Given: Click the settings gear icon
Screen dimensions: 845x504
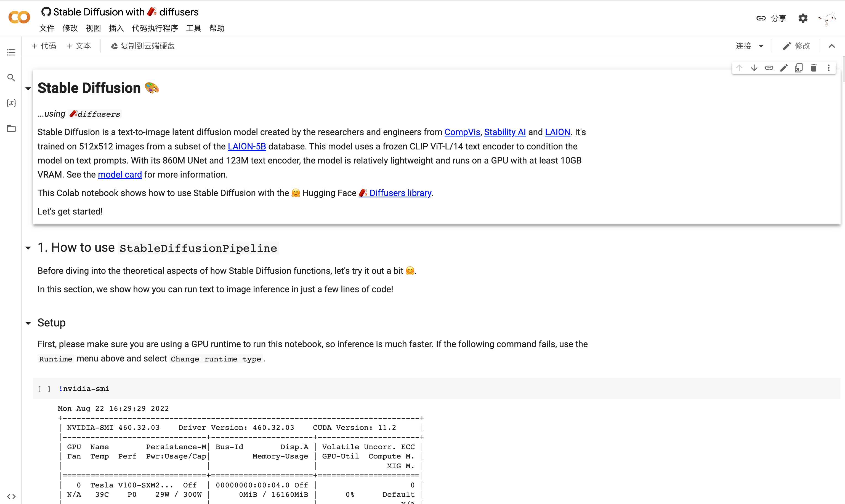Looking at the screenshot, I should click(x=804, y=18).
